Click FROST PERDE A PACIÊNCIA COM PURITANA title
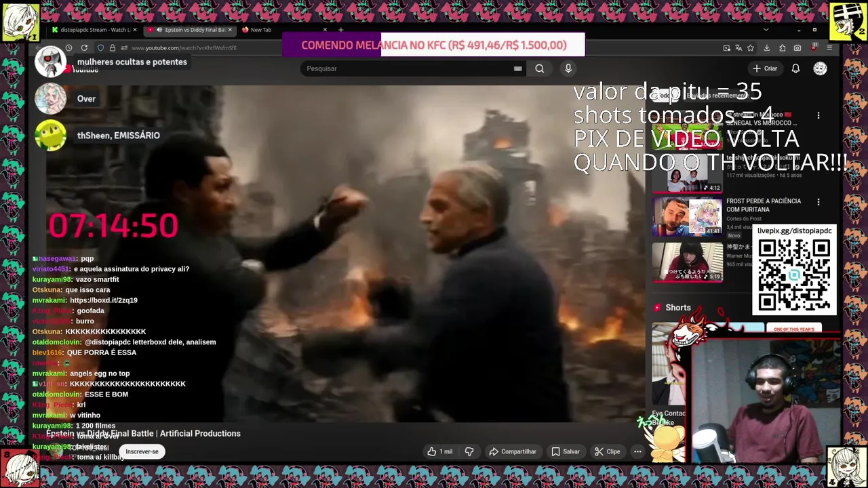868x488 pixels. click(x=764, y=205)
